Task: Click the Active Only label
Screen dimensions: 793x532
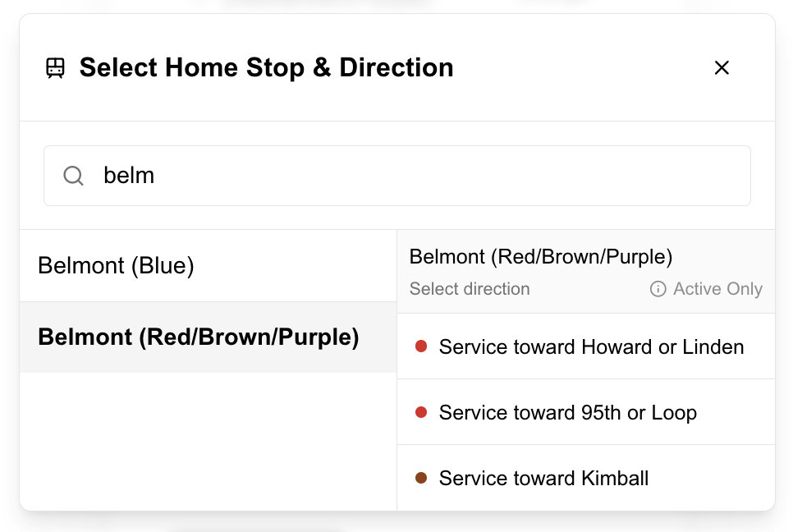Action: pyautogui.click(x=717, y=289)
